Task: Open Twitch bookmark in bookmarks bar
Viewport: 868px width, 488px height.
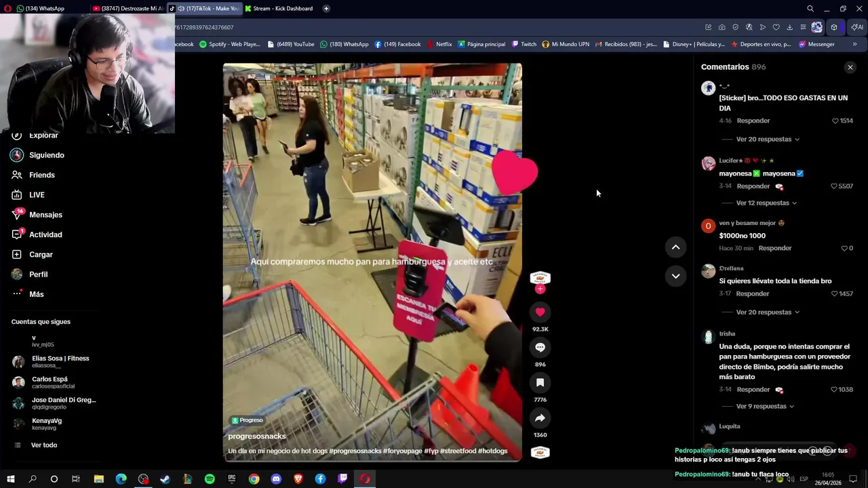Action: tap(524, 44)
